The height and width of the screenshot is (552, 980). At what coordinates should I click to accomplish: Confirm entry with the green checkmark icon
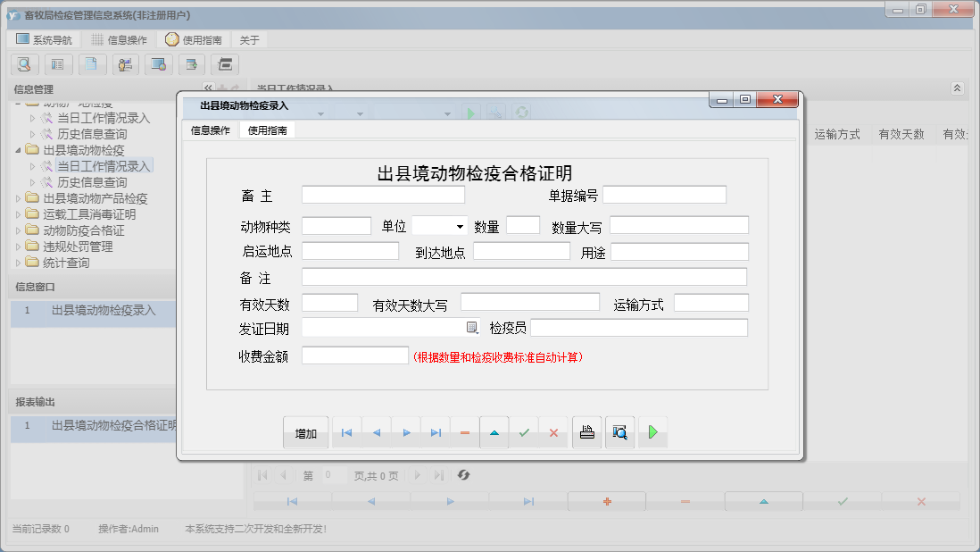524,431
